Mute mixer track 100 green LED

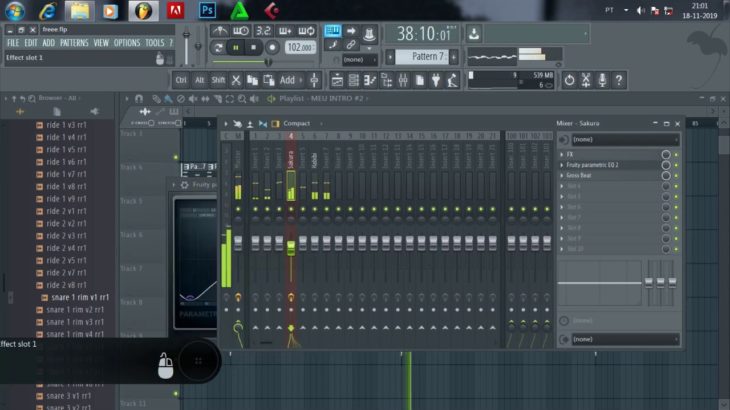511,209
